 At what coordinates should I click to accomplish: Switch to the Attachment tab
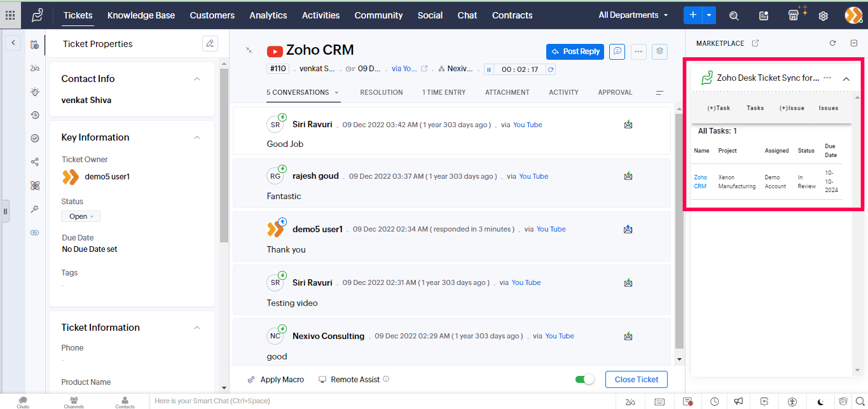507,92
